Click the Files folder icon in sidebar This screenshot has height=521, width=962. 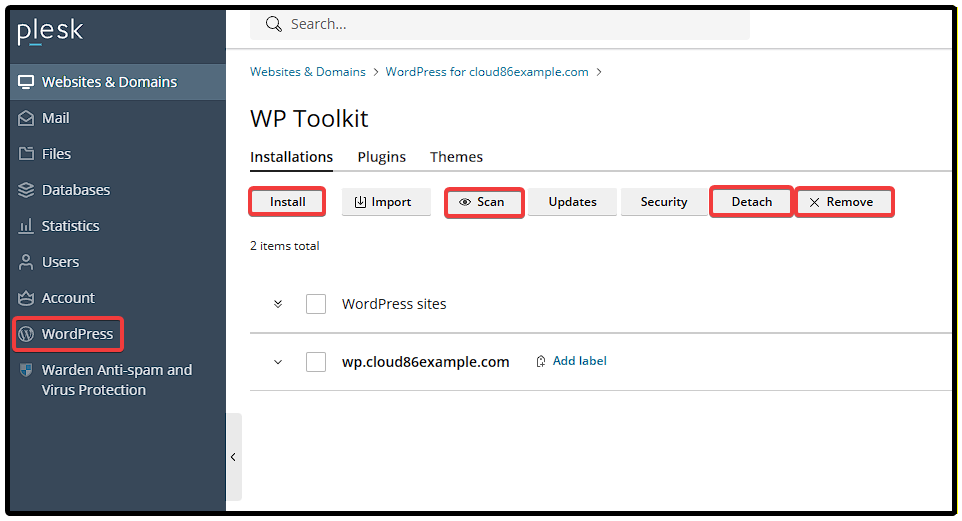coord(26,153)
